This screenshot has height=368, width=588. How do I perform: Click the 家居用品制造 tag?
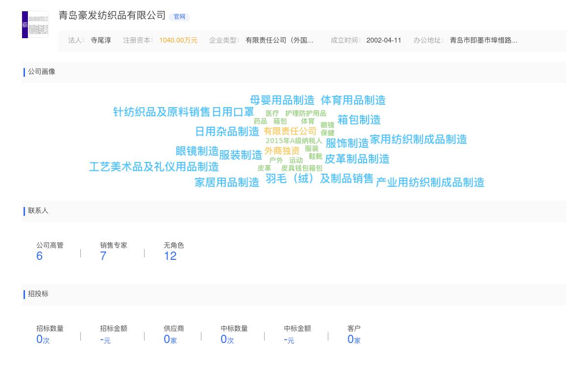[227, 183]
